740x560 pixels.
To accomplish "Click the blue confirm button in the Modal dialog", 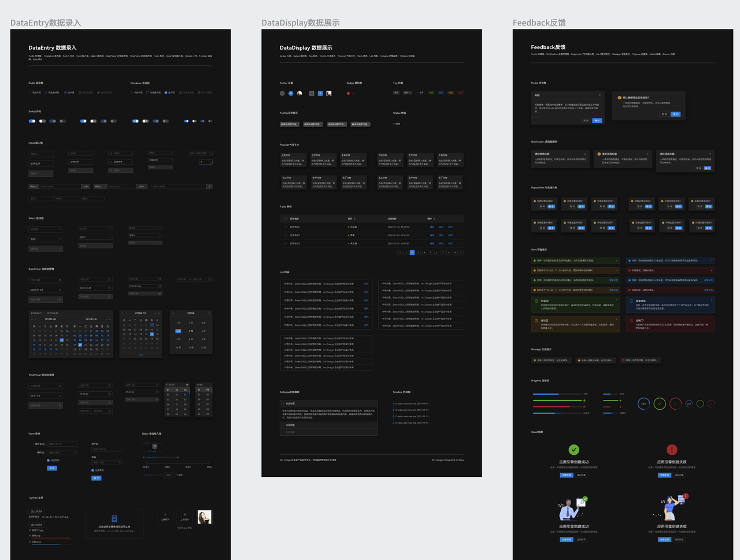I will coord(597,121).
